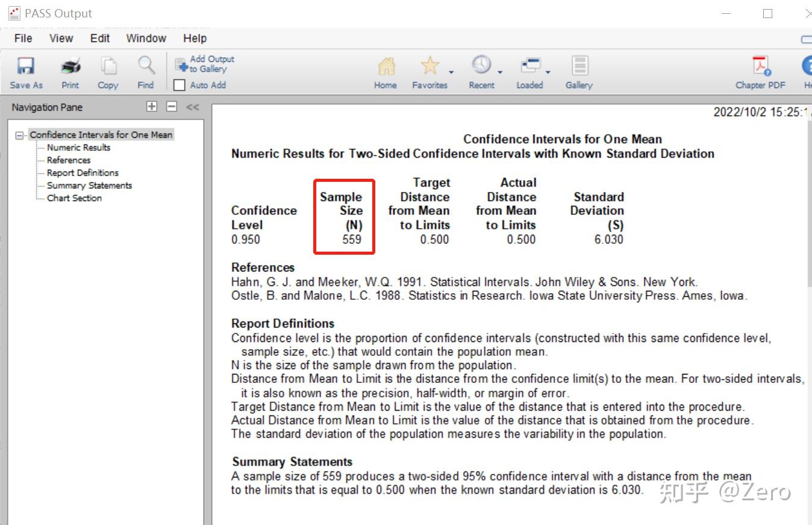Open the Edit menu

pyautogui.click(x=100, y=39)
